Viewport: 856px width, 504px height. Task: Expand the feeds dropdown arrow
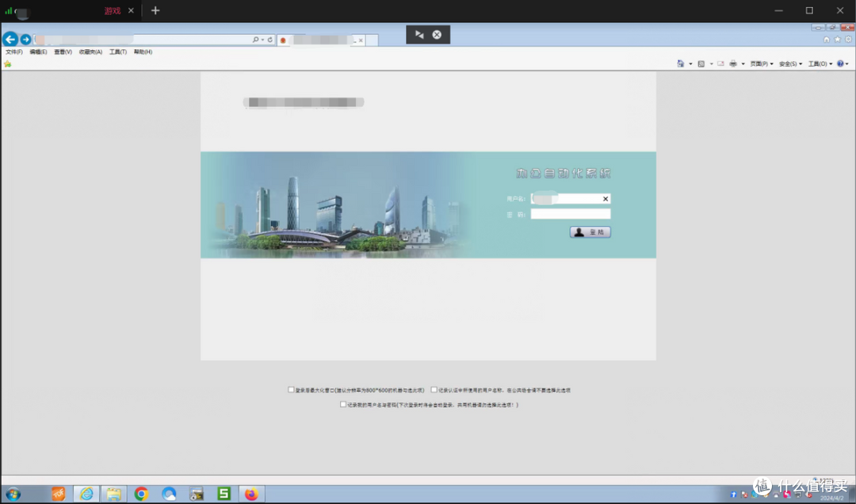[711, 64]
